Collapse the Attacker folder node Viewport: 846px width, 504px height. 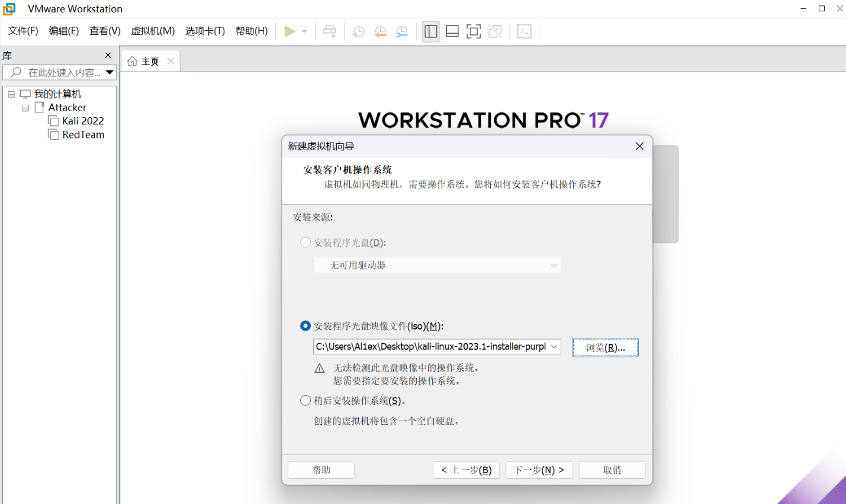tap(25, 108)
